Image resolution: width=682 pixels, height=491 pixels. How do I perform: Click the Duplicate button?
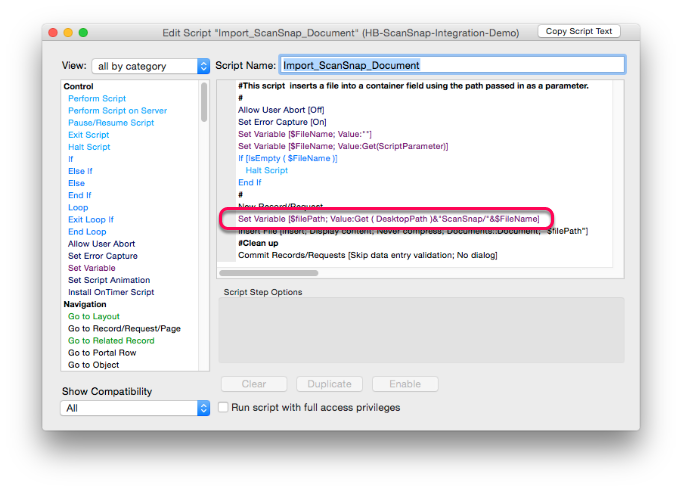pyautogui.click(x=329, y=384)
